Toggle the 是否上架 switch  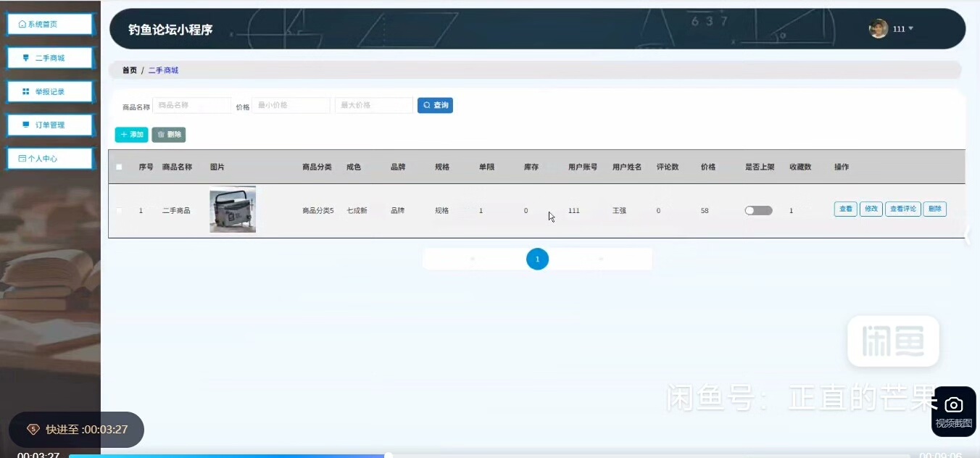(x=758, y=210)
